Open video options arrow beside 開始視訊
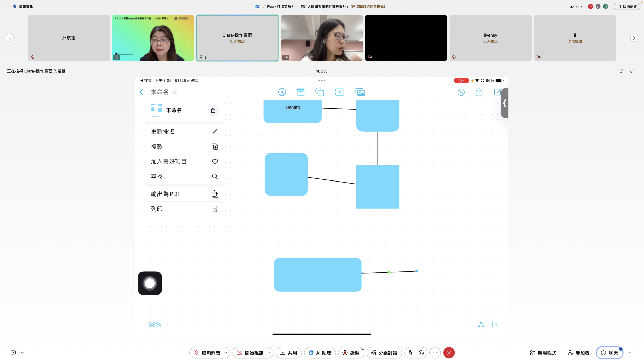 (x=269, y=353)
